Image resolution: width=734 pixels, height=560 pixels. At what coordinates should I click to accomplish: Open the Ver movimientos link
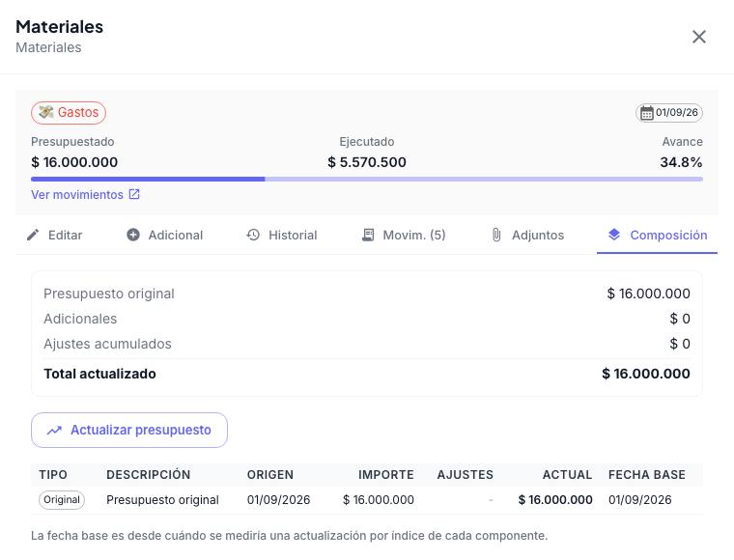click(85, 195)
